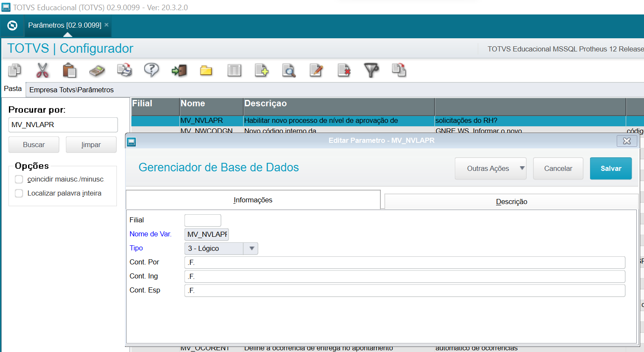The image size is (644, 352).
Task: Select the MV_NVLAPR row in the table
Action: click(387, 121)
